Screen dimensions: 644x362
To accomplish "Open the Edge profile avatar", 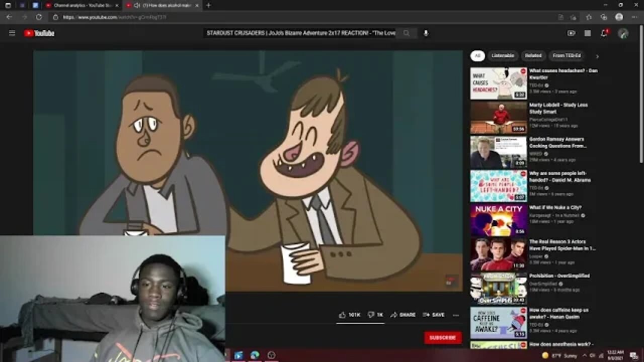I will coord(619,17).
